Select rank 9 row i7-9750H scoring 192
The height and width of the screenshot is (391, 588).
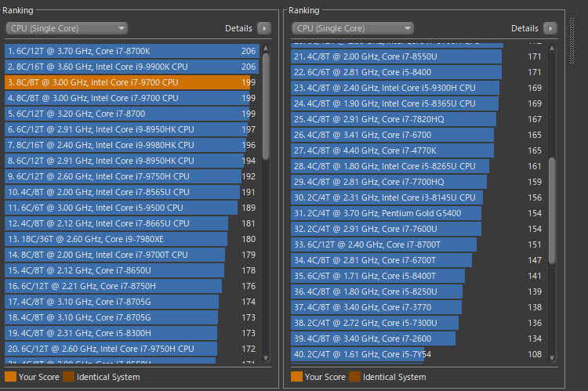click(132, 176)
